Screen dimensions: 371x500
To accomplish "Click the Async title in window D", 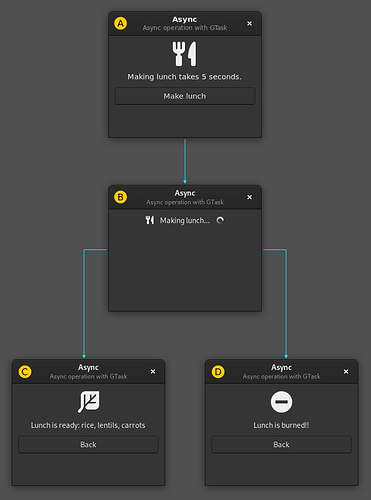I will 281,367.
